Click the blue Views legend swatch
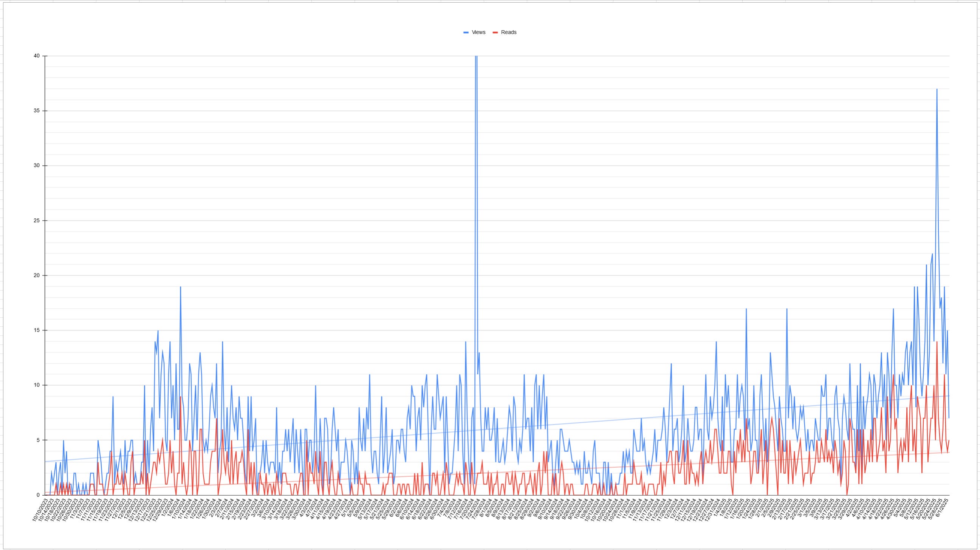Viewport: 980px width, 550px height. coord(466,33)
